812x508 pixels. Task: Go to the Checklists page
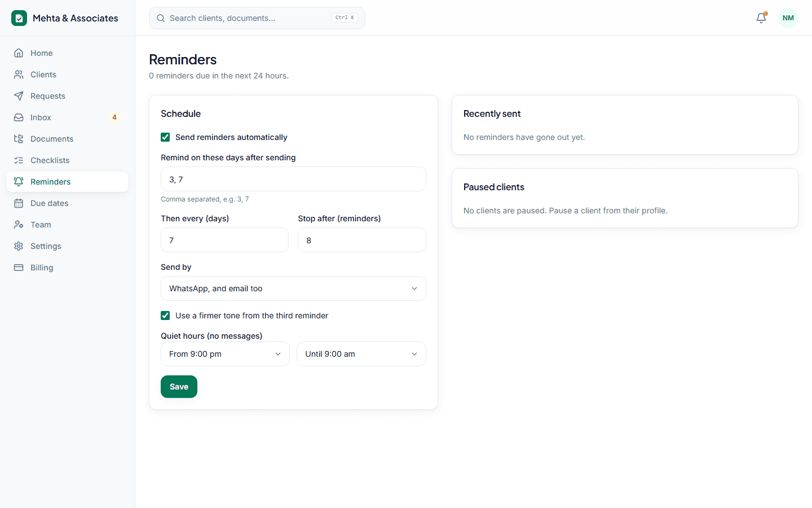[67, 160]
